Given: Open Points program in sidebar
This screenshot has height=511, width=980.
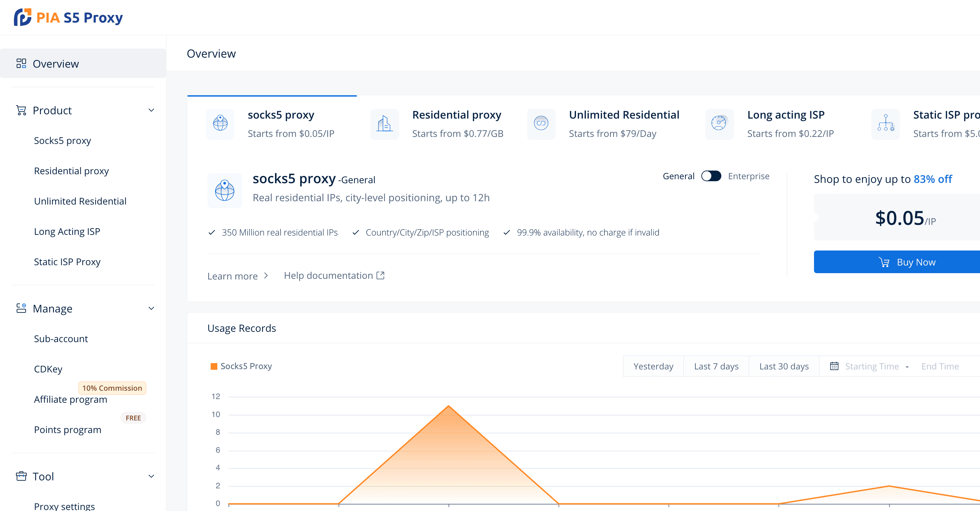Looking at the screenshot, I should pyautogui.click(x=67, y=430).
